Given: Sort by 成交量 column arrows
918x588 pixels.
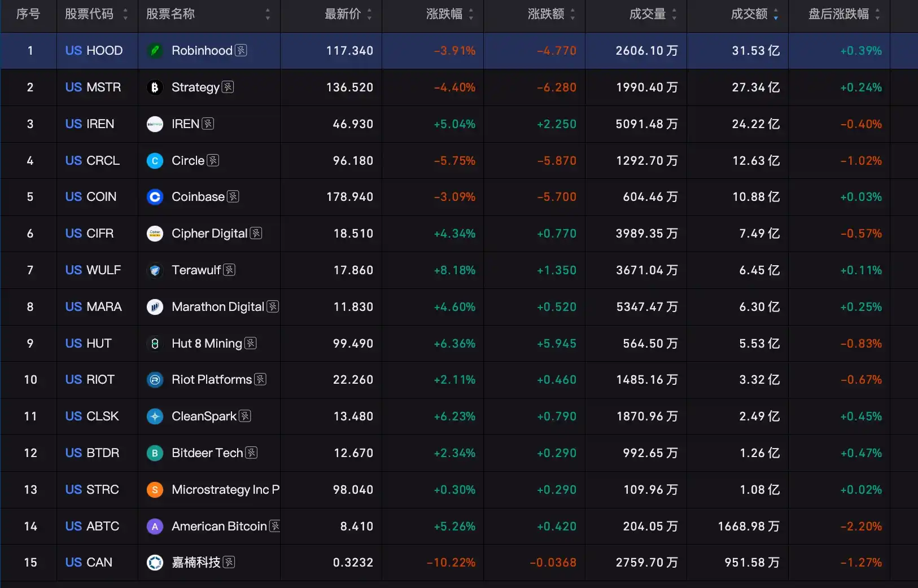Looking at the screenshot, I should (x=674, y=14).
